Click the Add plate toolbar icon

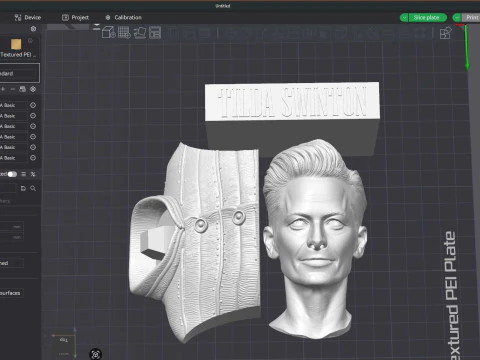click(124, 33)
